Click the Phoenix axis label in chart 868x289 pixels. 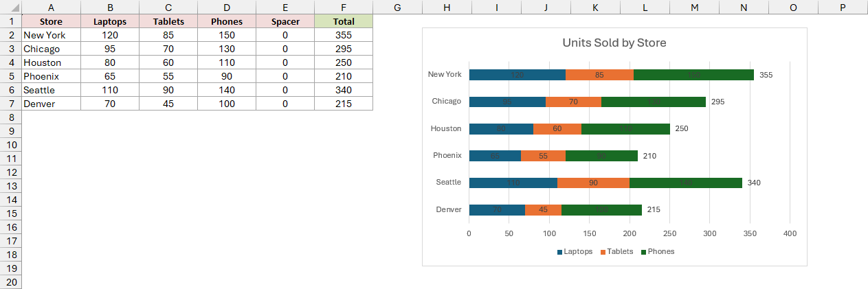(x=447, y=155)
